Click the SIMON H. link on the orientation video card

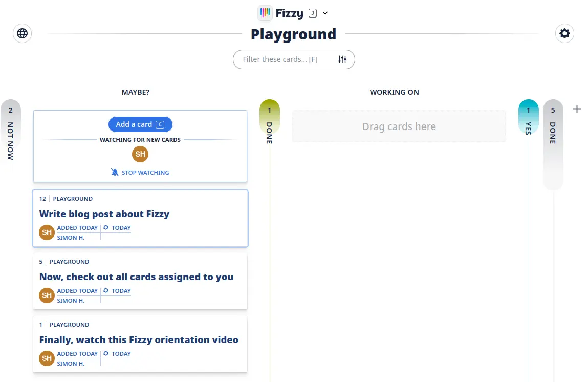71,364
